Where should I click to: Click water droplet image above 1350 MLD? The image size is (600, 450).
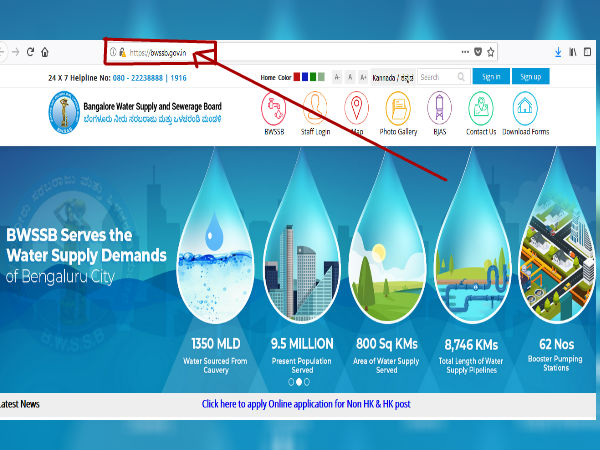point(215,237)
